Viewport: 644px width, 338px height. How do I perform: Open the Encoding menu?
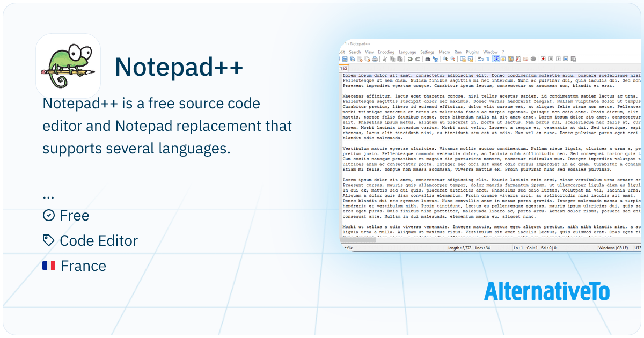click(x=386, y=52)
